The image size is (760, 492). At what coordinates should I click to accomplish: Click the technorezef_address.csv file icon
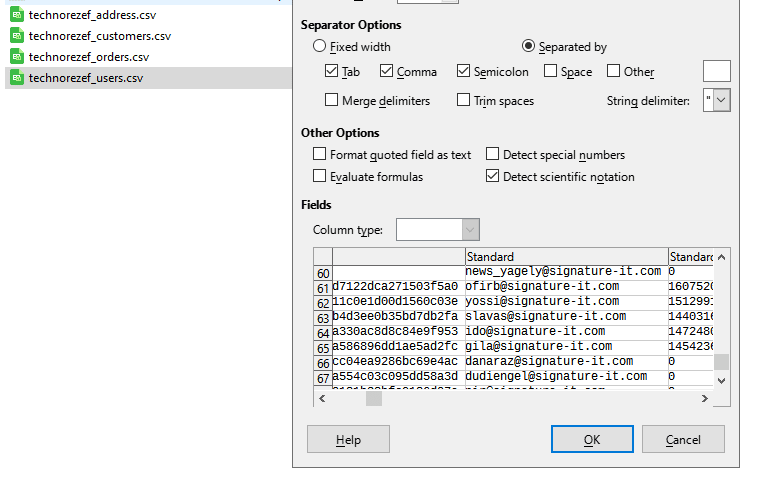[17, 15]
